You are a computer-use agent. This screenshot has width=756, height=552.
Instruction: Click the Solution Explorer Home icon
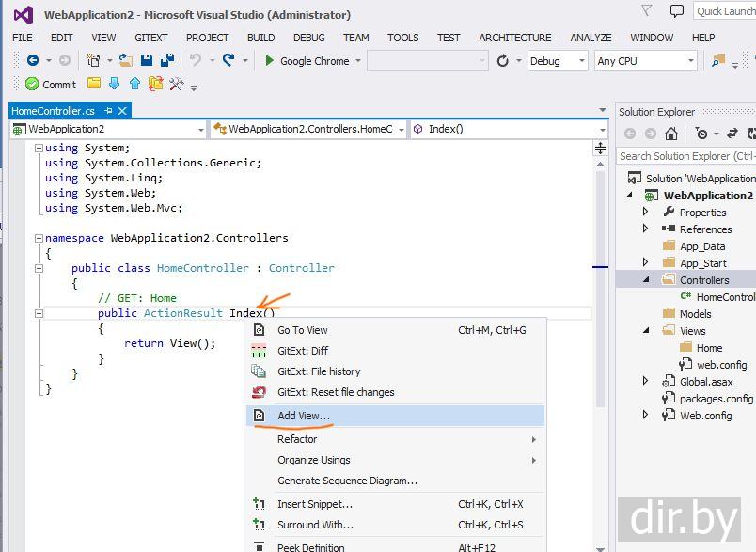(x=671, y=134)
